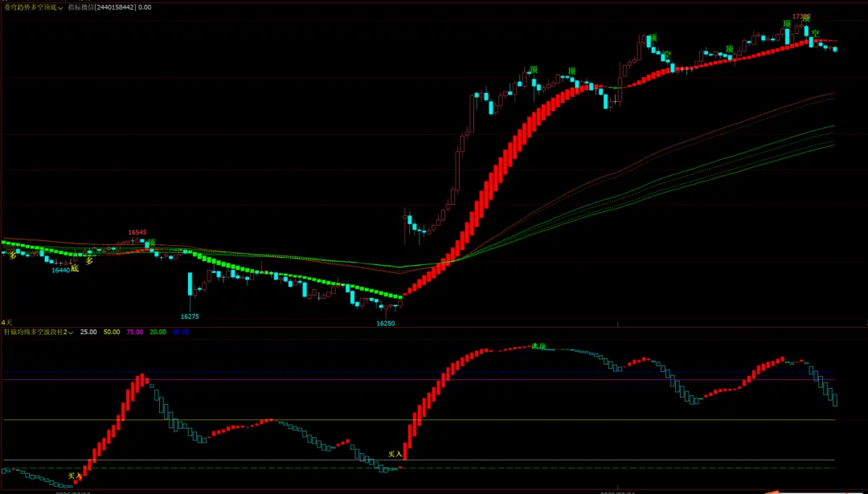Viewport: 868px width, 494px height.
Task: Click the 16545 high price label
Action: click(137, 232)
